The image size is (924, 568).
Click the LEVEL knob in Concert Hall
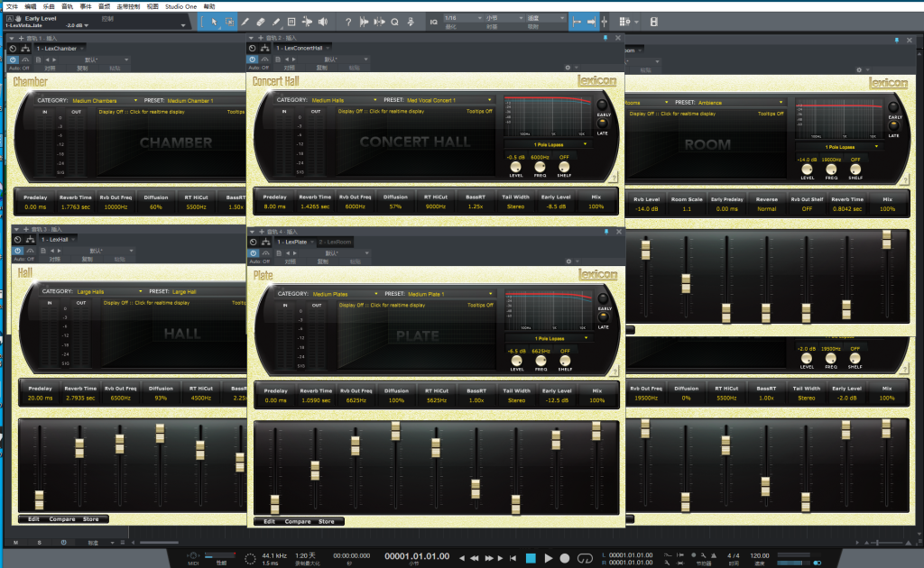click(516, 167)
